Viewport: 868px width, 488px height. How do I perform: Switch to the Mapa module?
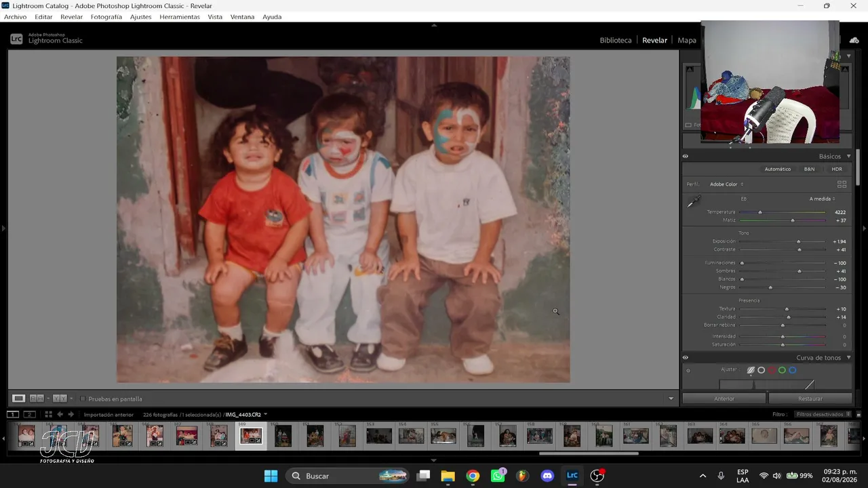[687, 40]
